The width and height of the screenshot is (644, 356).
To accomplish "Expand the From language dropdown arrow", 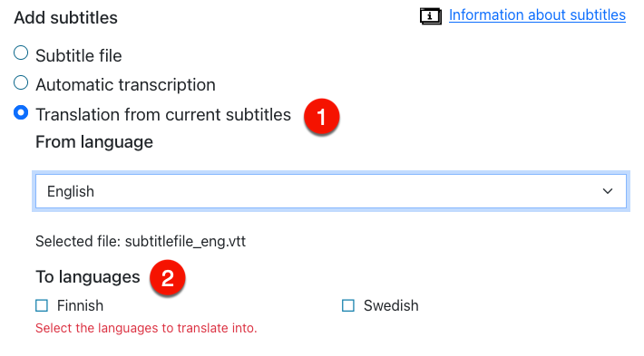I will (608, 191).
